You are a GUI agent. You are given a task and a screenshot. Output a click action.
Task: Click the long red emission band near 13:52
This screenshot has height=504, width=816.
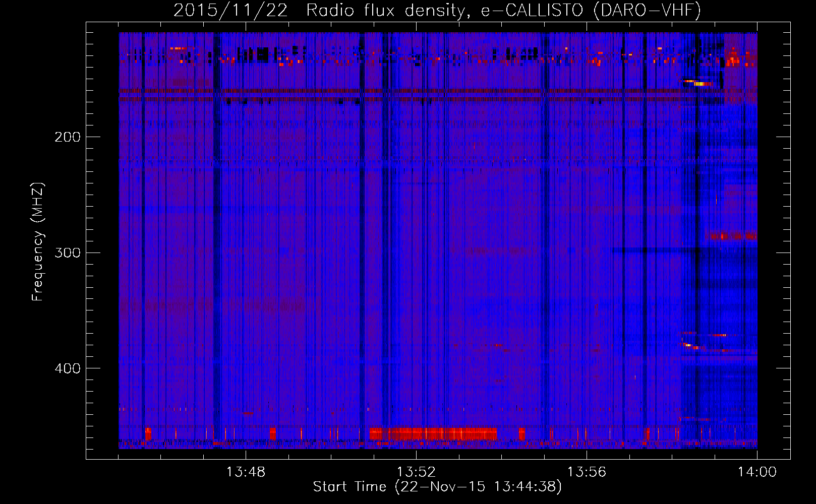(433, 433)
